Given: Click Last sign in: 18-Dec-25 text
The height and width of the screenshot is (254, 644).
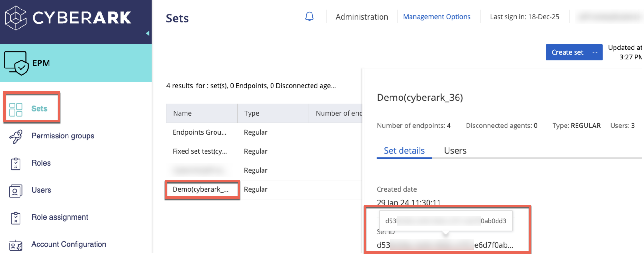Looking at the screenshot, I should tap(525, 17).
